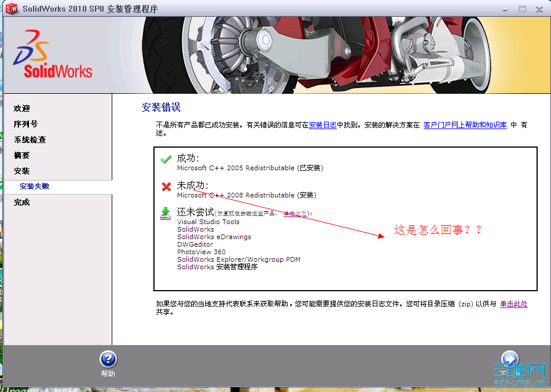
Task: Click the Next arrow icon at bottom right
Action: (x=509, y=359)
